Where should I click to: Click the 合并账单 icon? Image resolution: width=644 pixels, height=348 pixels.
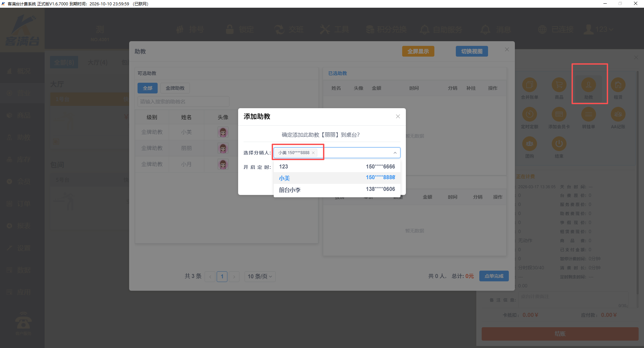click(529, 85)
